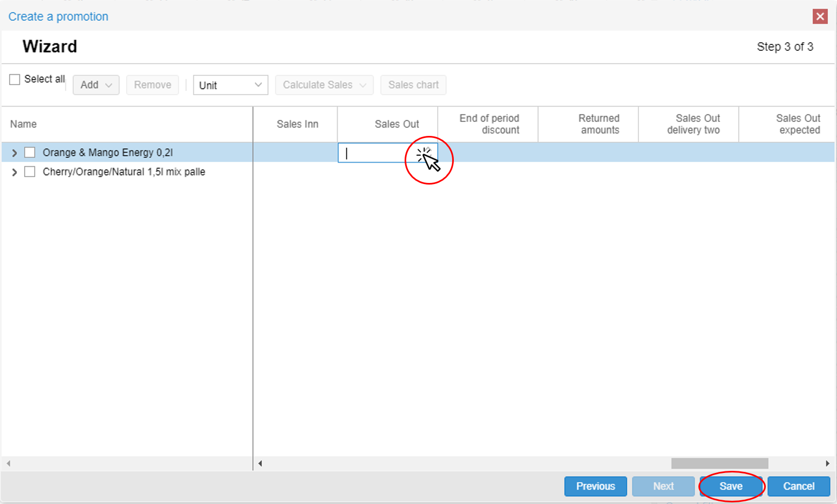837x504 pixels.
Task: Open the Sales chart
Action: (x=413, y=85)
